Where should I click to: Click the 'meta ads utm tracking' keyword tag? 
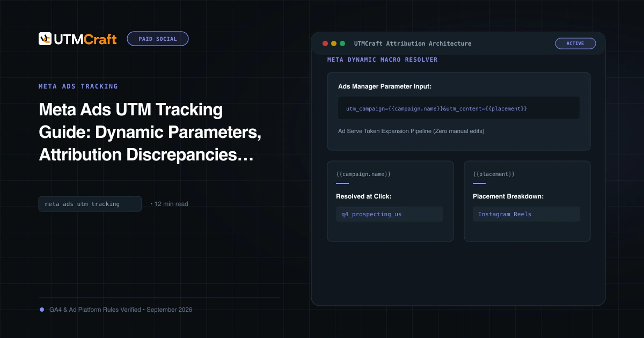tap(90, 204)
